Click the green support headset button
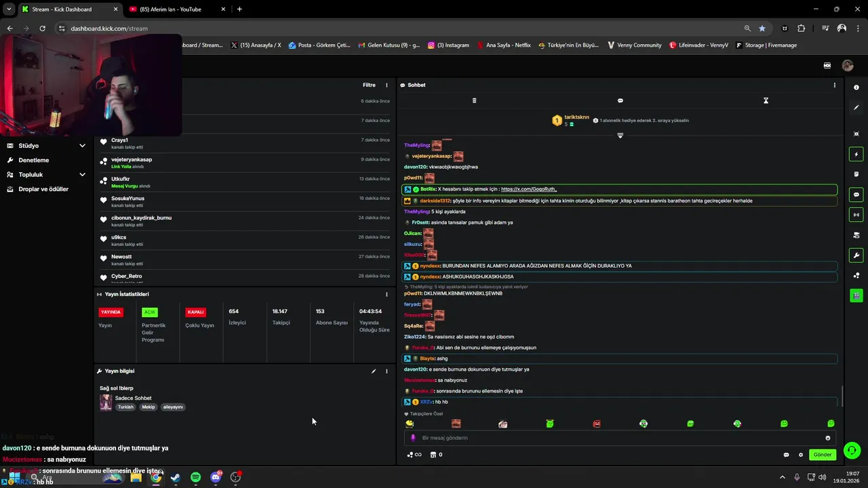The height and width of the screenshot is (488, 868). [x=852, y=450]
